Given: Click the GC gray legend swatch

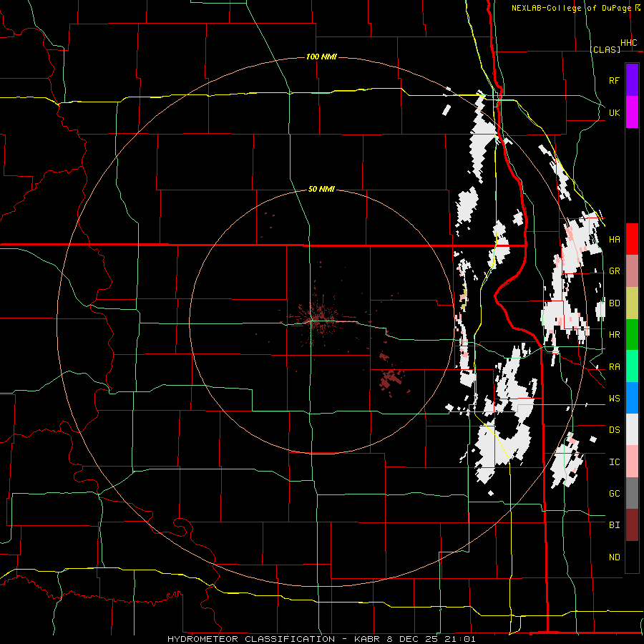Looking at the screenshot, I should coord(632,493).
